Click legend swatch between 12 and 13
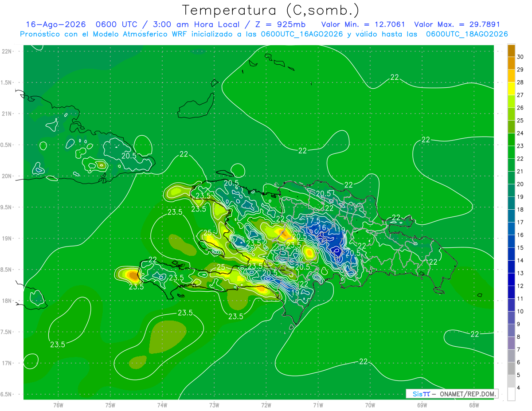The width and height of the screenshot is (532, 411). tap(511, 280)
